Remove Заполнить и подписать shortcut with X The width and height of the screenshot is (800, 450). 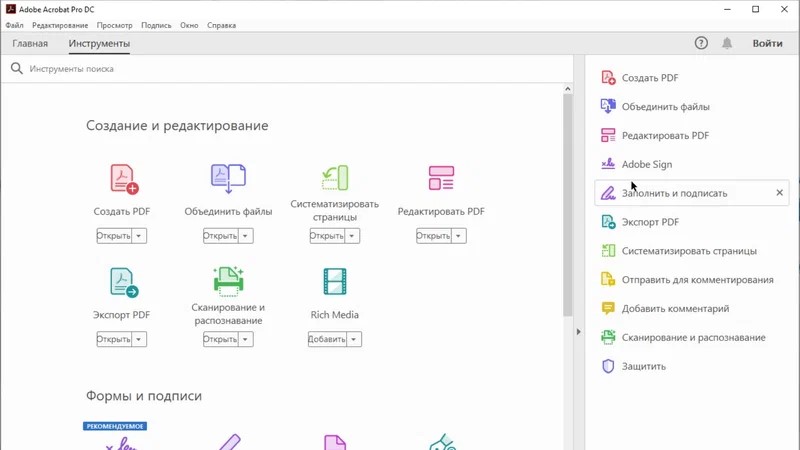click(780, 192)
